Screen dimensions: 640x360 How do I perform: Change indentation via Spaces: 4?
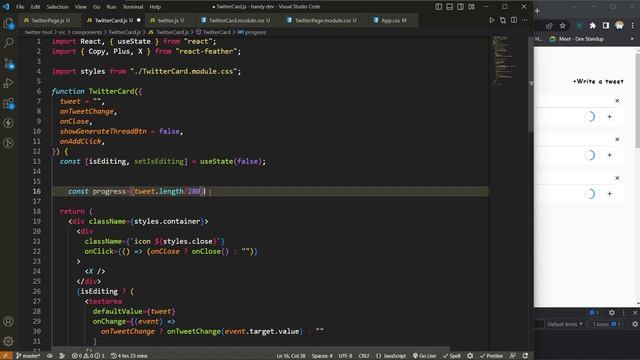pos(322,356)
